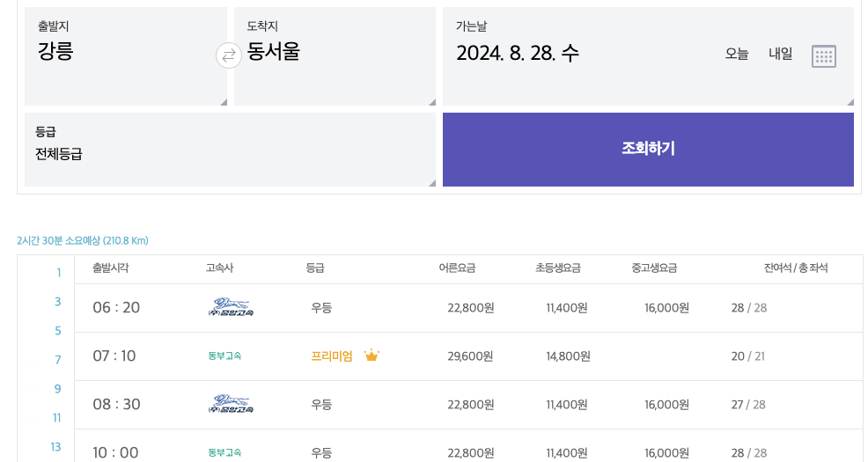Screen dimensions: 868x462
Task: Click the 고속사 column header
Action: point(220,268)
